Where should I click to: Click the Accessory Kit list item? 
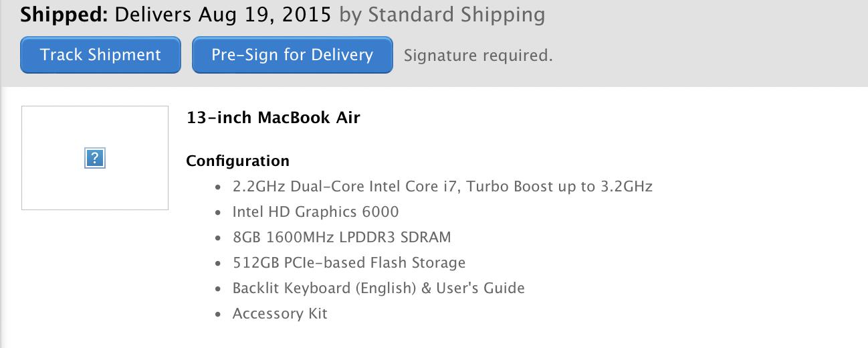coord(280,313)
